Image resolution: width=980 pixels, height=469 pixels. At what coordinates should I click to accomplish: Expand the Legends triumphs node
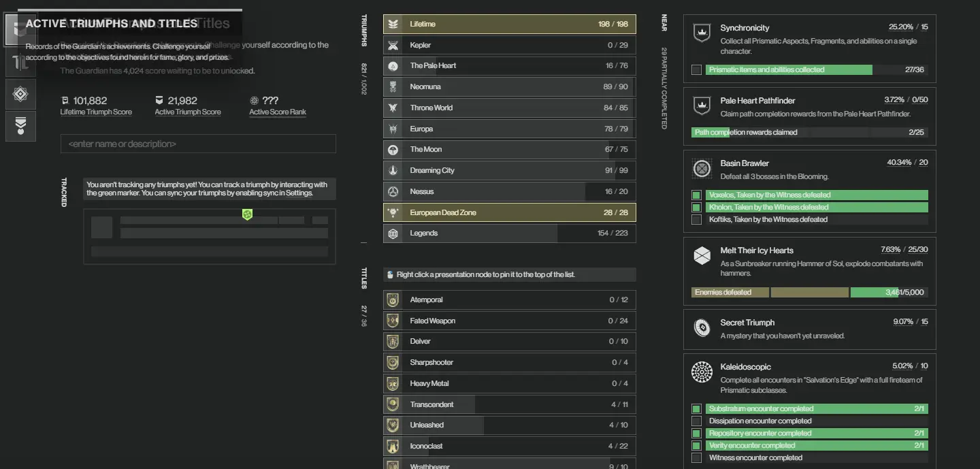509,233
